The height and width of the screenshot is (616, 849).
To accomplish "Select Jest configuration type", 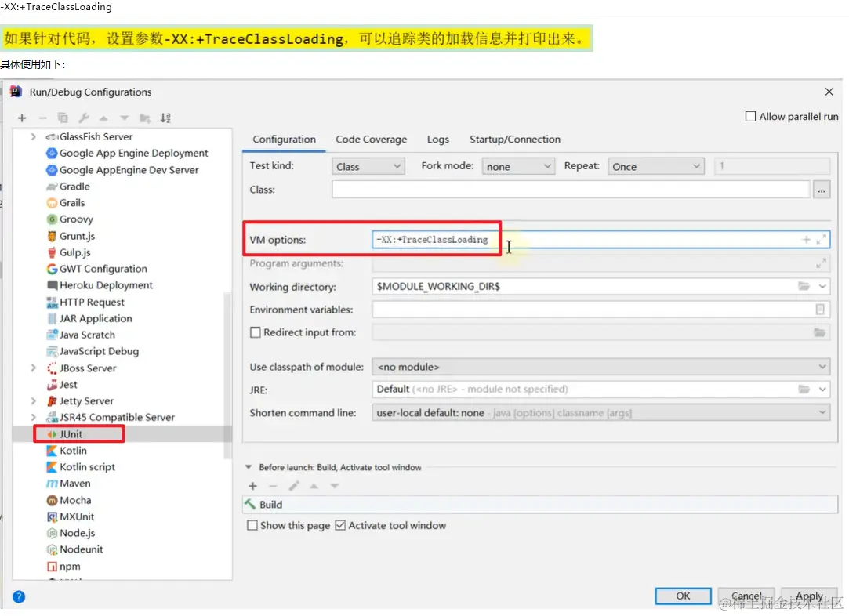I will [x=68, y=384].
